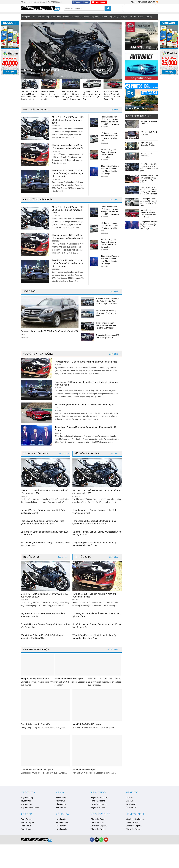Click the RSS feed icon in top bar

click(x=157, y=2)
